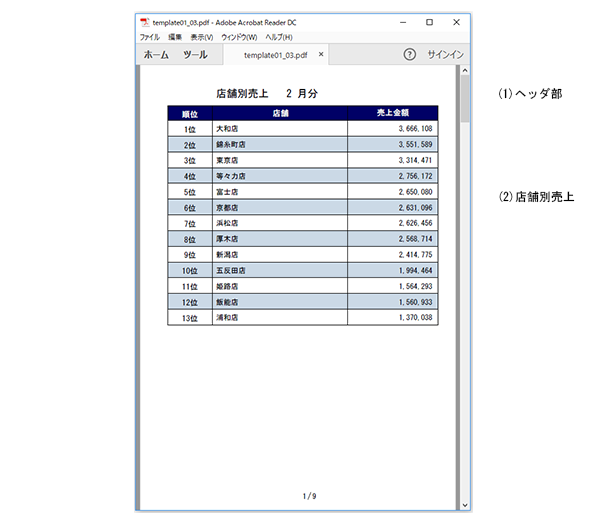Select the template01_03.pdf document tab
The height and width of the screenshot is (528, 614).
(276, 55)
